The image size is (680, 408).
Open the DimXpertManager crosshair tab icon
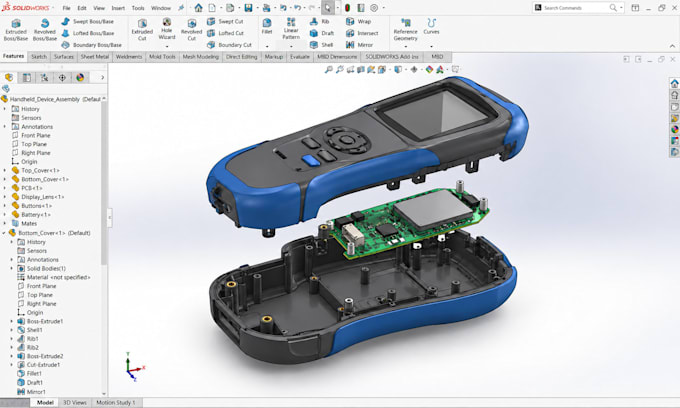click(x=62, y=78)
